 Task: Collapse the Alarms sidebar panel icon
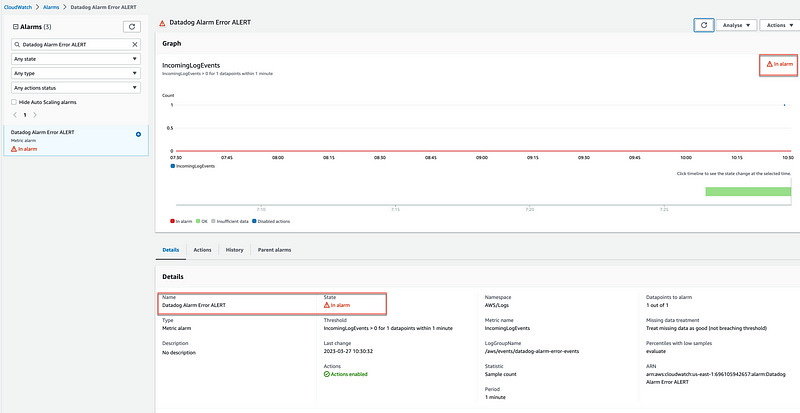tap(15, 27)
